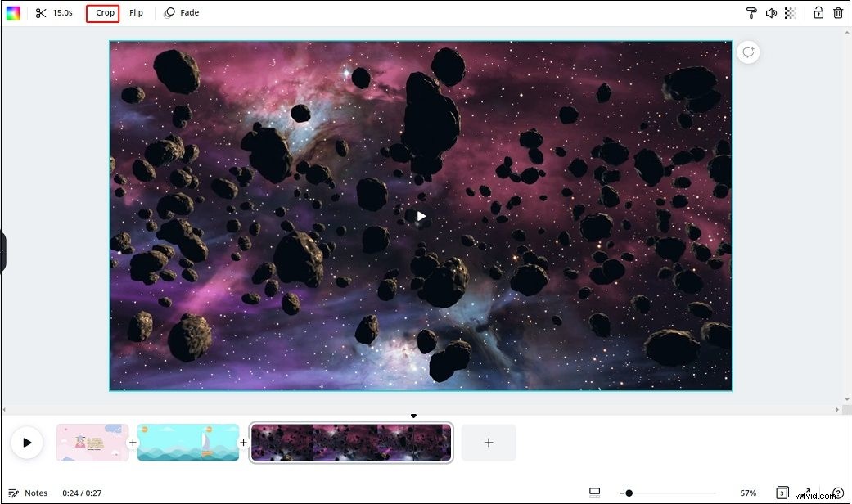The image size is (852, 504).
Task: Delete the clip with the trash icon
Action: (838, 12)
